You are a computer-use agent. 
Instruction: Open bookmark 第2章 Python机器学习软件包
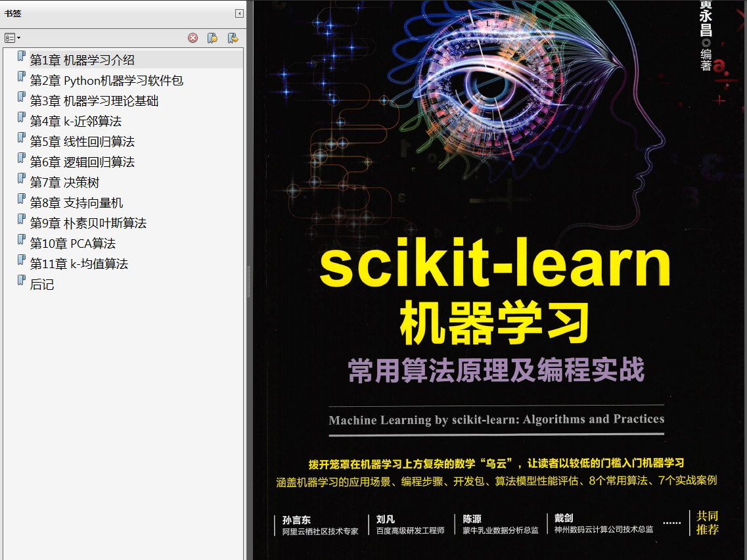(106, 81)
